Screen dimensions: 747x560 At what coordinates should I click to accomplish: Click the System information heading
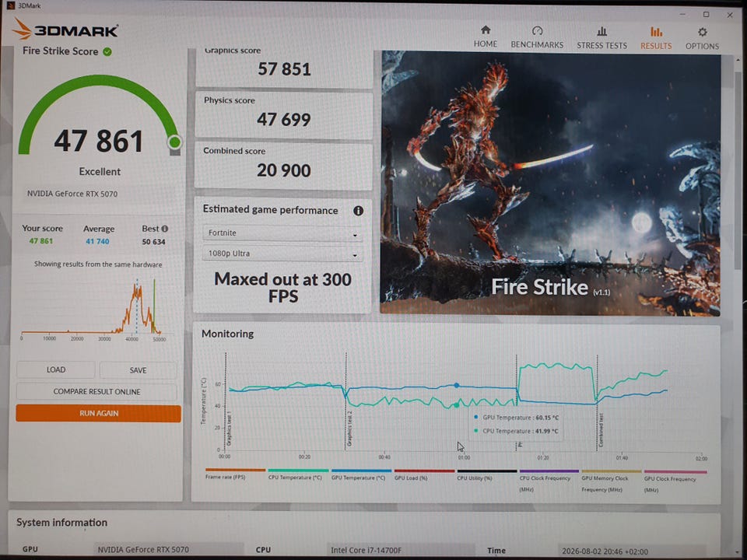(62, 523)
